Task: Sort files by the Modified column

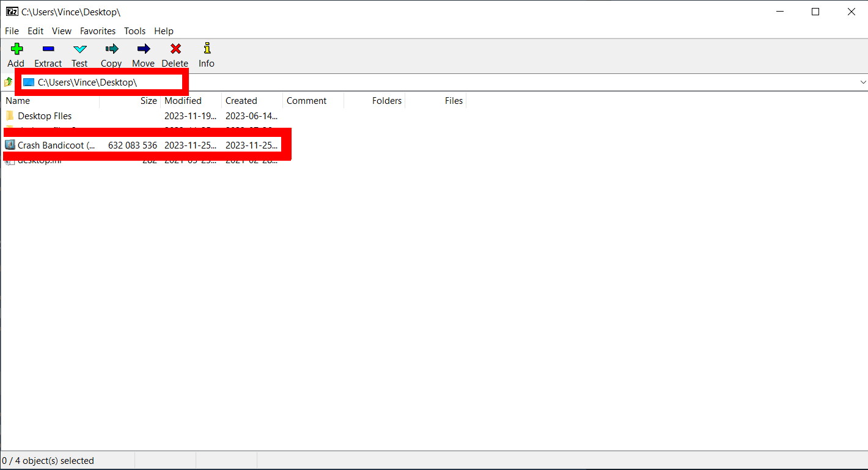Action: pyautogui.click(x=183, y=100)
